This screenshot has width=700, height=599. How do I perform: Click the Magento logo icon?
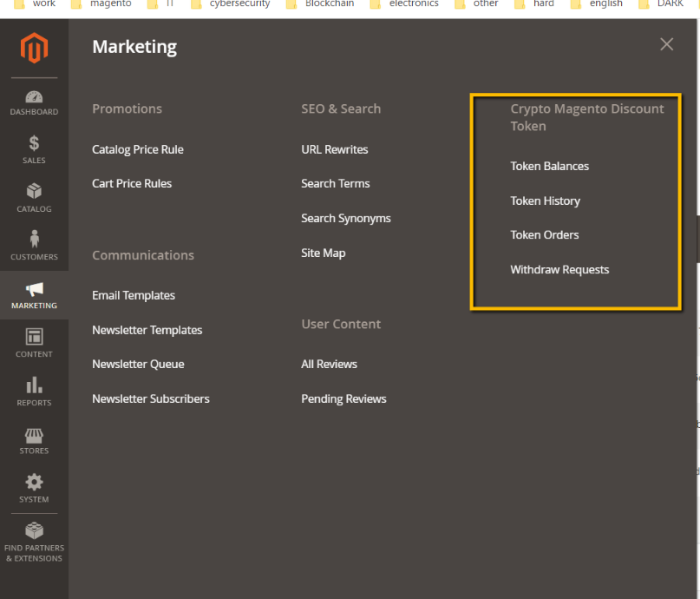(34, 49)
